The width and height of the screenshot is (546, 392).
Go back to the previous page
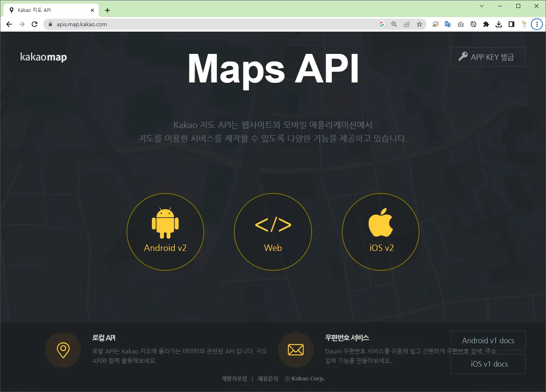(x=9, y=24)
